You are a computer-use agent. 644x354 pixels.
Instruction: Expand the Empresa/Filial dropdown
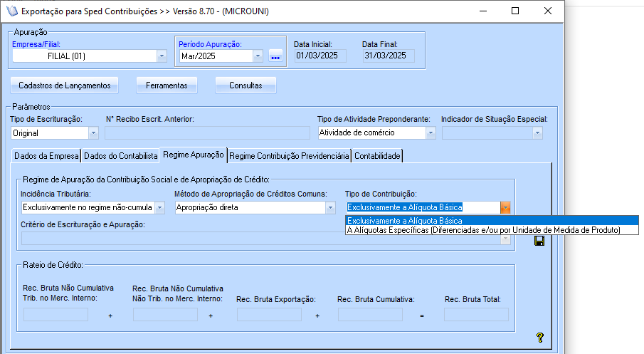pos(162,56)
